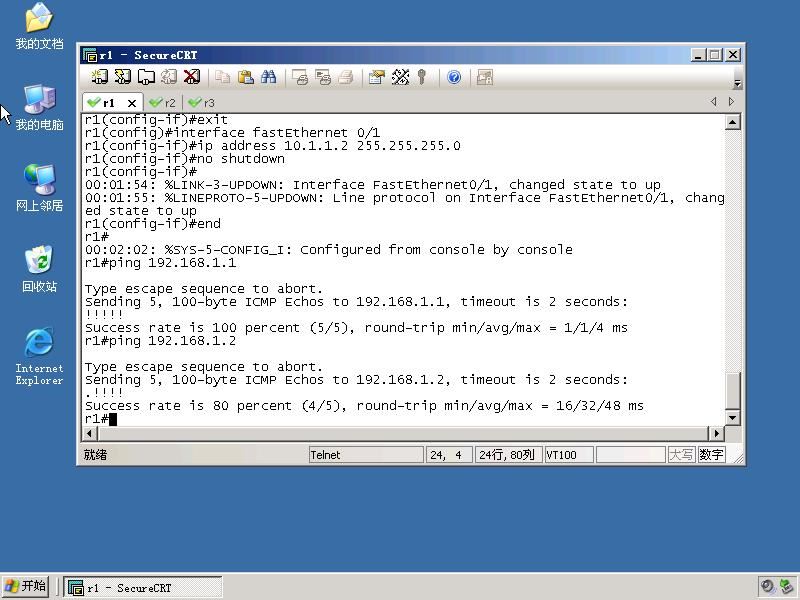
Task: Click 'VT100' status bar field
Action: (569, 455)
